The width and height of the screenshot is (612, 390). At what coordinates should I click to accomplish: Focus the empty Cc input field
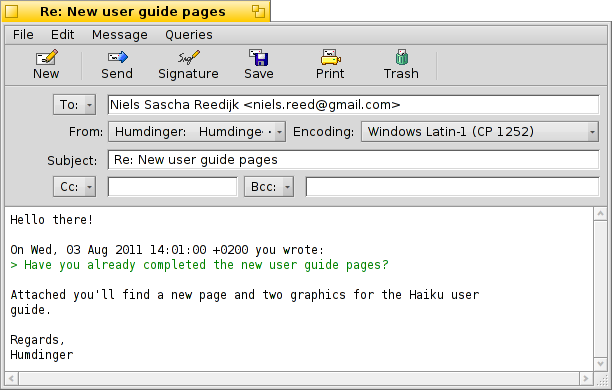coord(173,187)
